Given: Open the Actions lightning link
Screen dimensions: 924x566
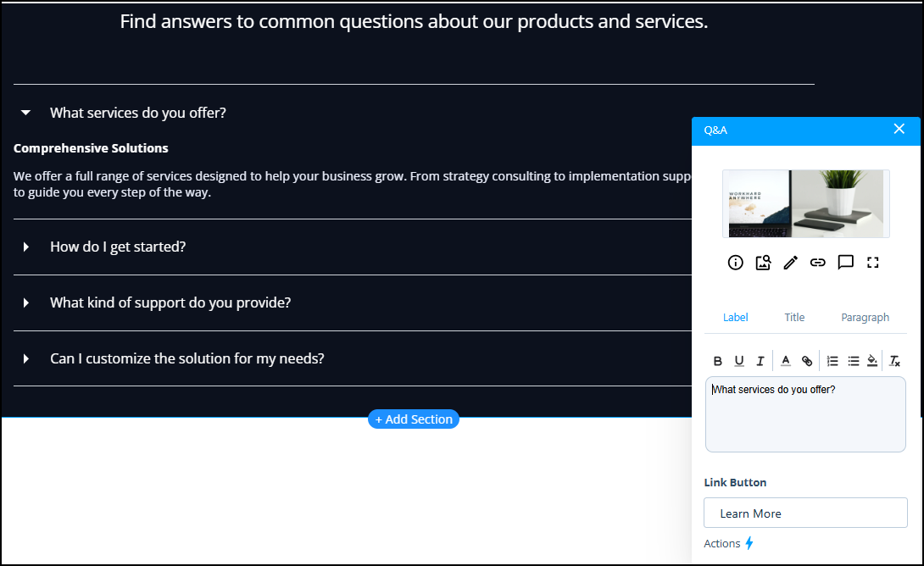Looking at the screenshot, I should (728, 544).
